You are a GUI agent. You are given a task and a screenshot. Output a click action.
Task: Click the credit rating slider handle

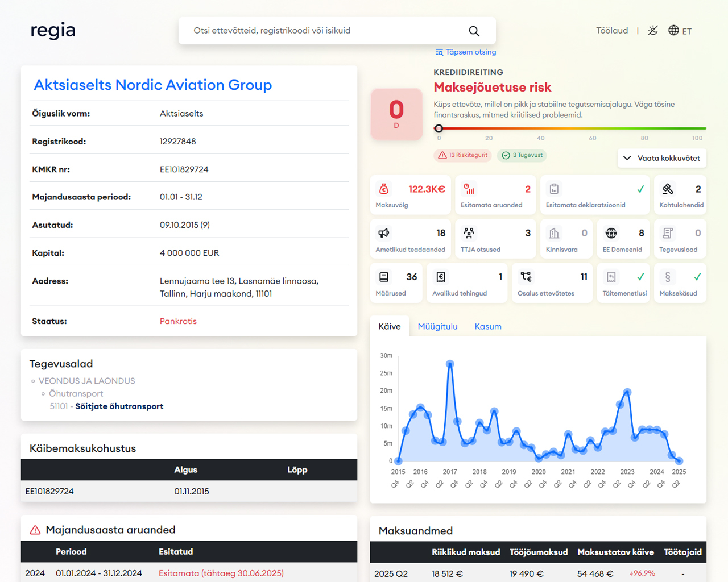pyautogui.click(x=439, y=128)
